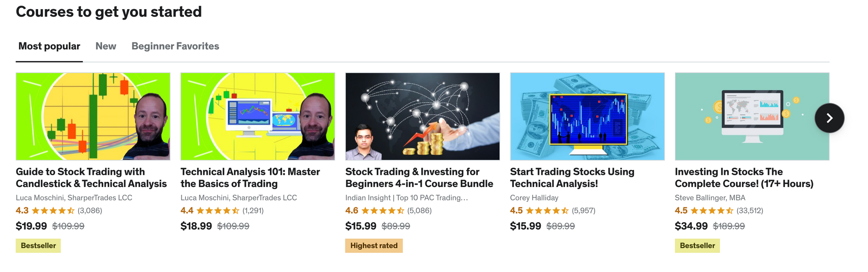This screenshot has height=272, width=868.
Task: Click the 4.6 star rating of bundle course
Action: point(382,211)
